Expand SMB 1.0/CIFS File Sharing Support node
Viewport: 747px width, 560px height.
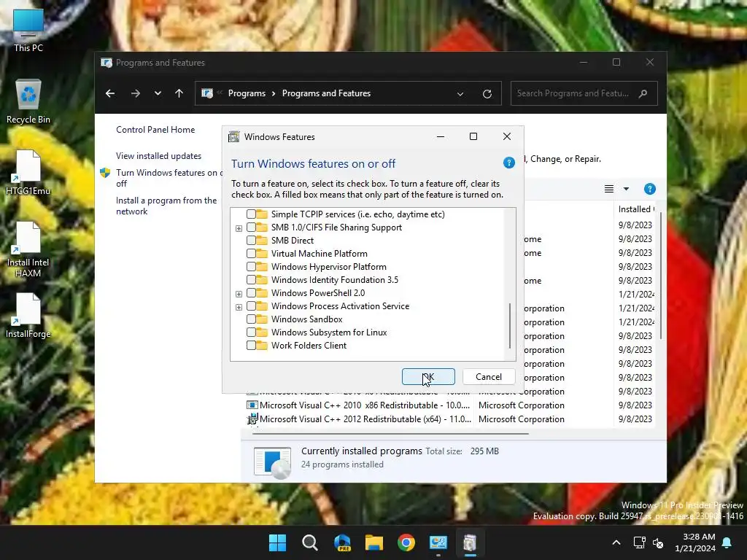click(x=239, y=228)
